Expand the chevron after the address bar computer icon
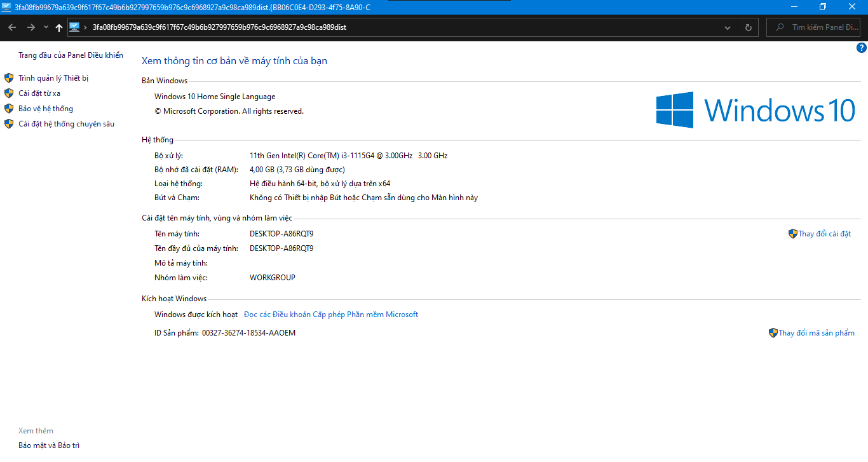Screen dimensions: 868x462 (85, 27)
